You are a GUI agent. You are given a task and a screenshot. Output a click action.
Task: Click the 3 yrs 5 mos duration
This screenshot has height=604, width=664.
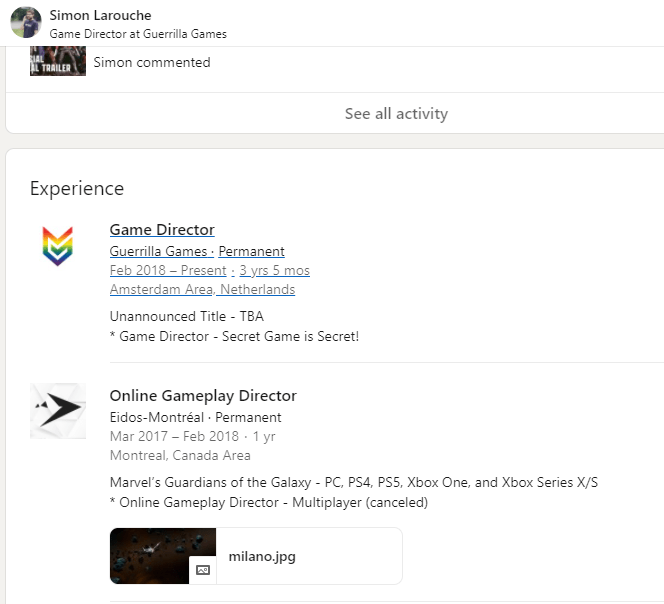pyautogui.click(x=275, y=271)
